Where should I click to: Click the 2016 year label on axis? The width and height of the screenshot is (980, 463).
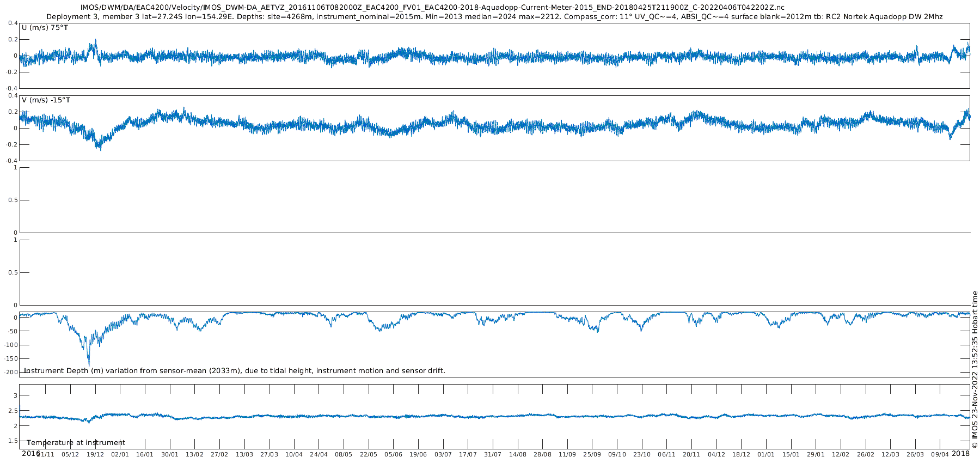[x=30, y=454]
